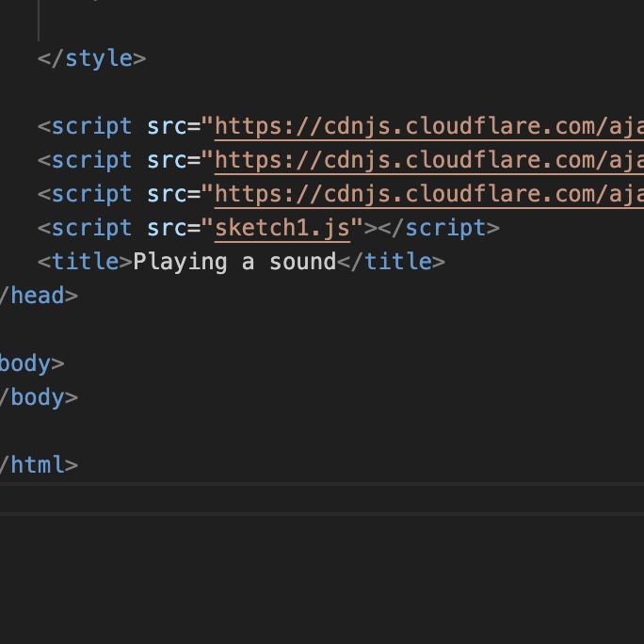Click the src attribute before sketch1.js
644x644 pixels.
(x=167, y=228)
